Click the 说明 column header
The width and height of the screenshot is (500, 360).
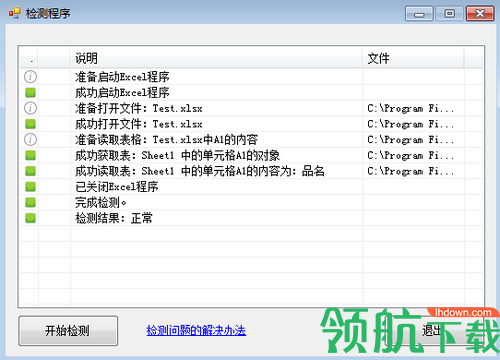coord(216,58)
